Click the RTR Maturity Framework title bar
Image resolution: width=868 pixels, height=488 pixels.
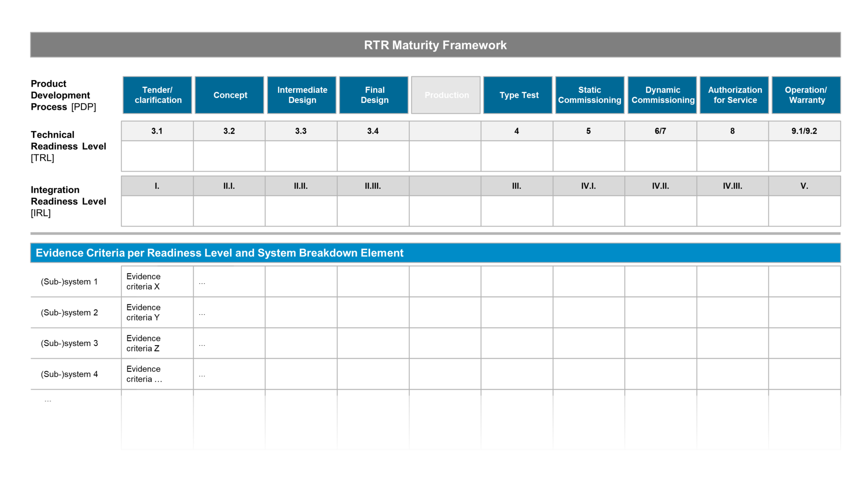coord(435,44)
